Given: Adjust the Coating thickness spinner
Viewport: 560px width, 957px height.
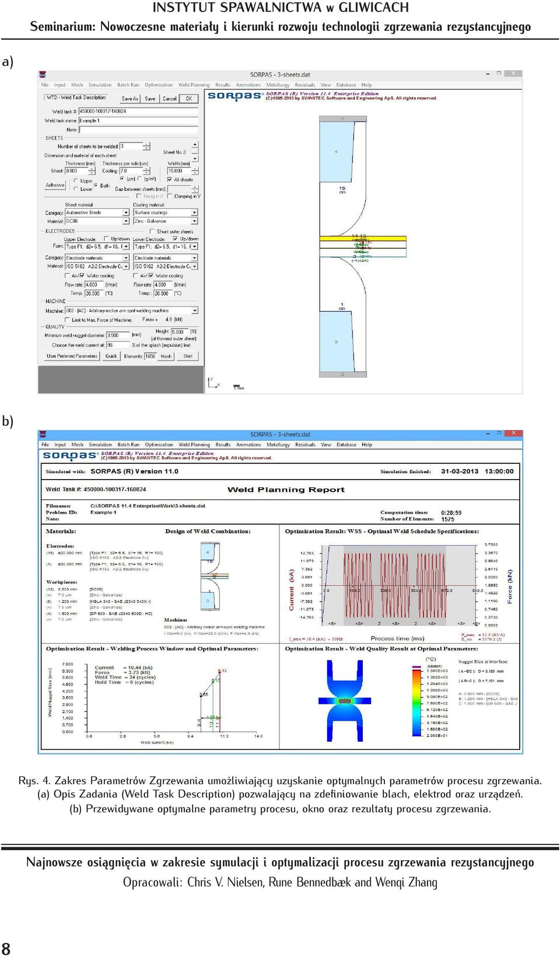Looking at the screenshot, I should coord(146,171).
